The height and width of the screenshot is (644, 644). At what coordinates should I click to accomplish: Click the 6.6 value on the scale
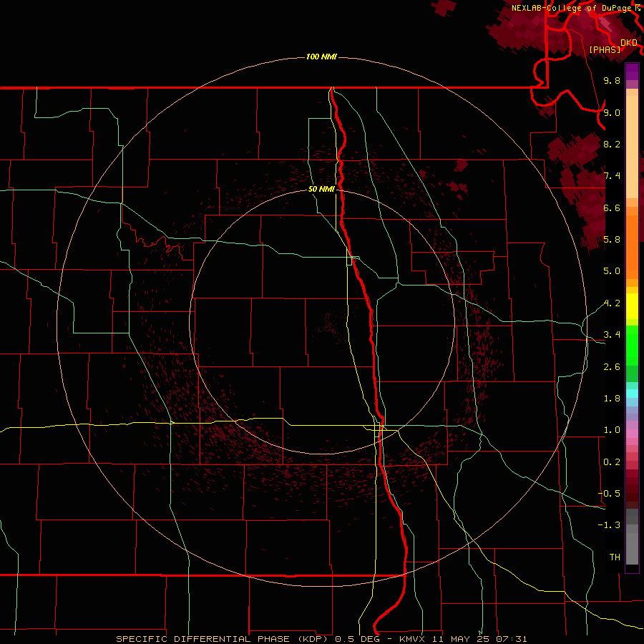tap(612, 208)
